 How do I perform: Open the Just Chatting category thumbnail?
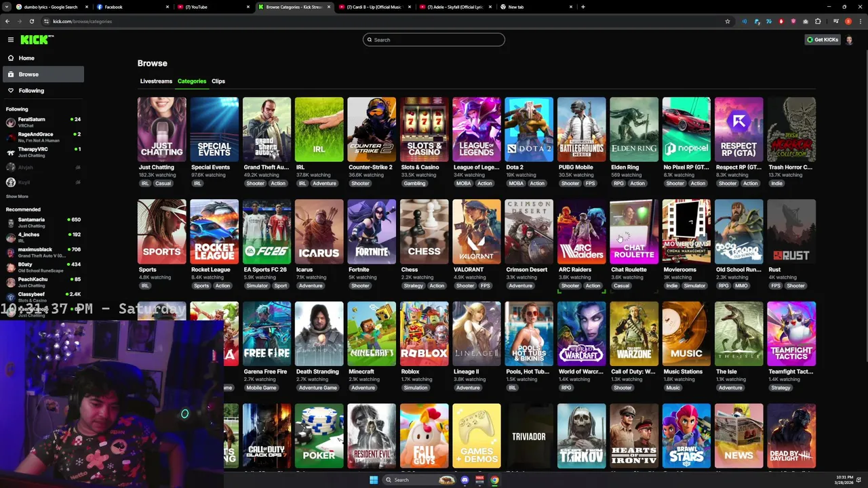[162, 129]
